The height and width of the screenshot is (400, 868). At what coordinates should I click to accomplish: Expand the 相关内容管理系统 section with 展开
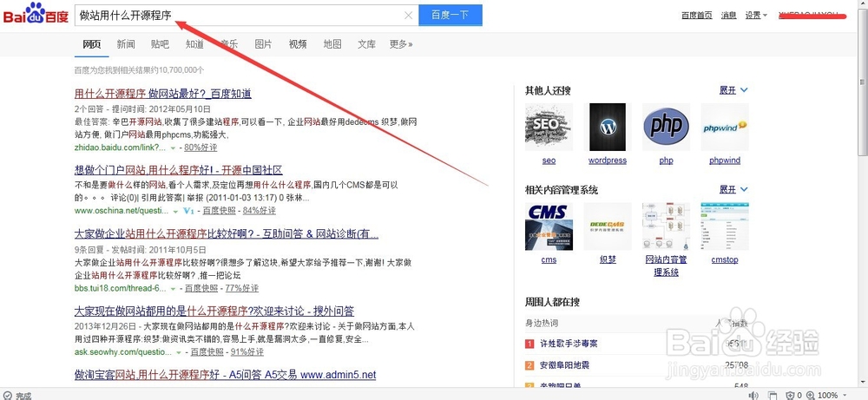coord(733,190)
